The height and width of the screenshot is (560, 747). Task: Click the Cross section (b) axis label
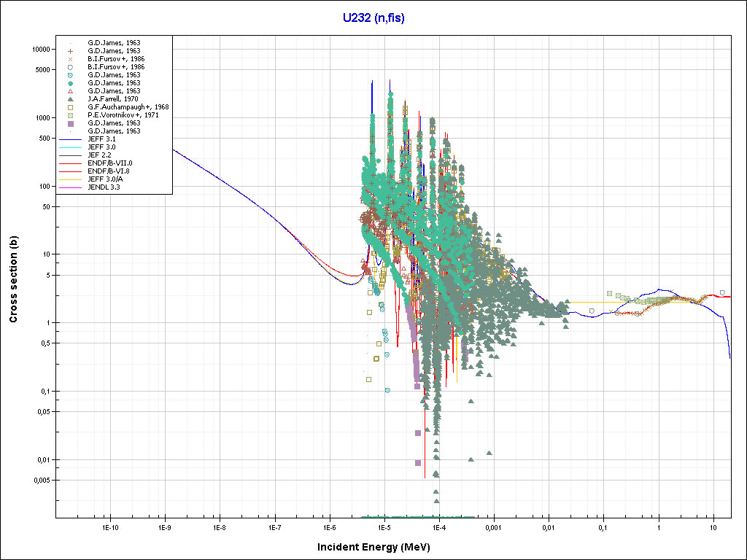pyautogui.click(x=13, y=281)
